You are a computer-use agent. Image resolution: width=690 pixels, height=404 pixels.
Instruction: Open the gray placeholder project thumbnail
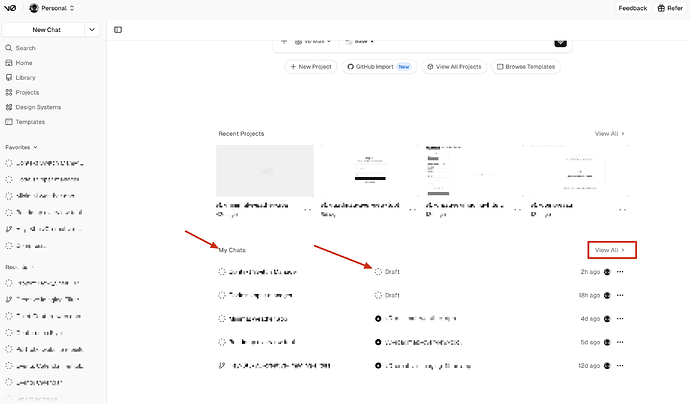[x=265, y=171]
